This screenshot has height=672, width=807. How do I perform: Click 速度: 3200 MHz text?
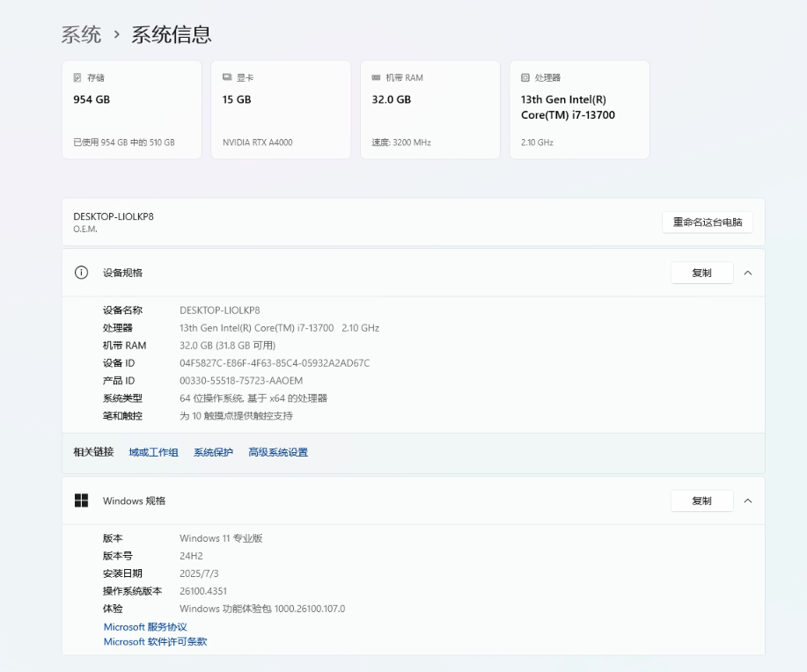(401, 142)
